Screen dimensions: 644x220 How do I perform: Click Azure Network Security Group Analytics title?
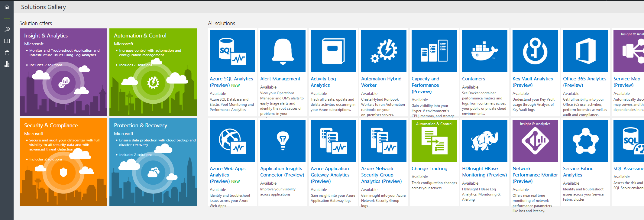pos(381,175)
